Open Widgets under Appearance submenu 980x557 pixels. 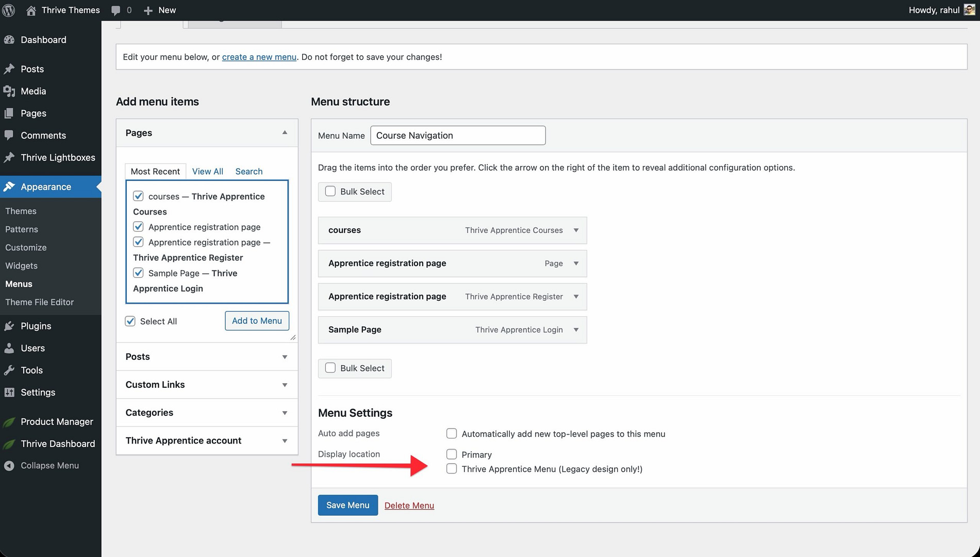tap(21, 266)
